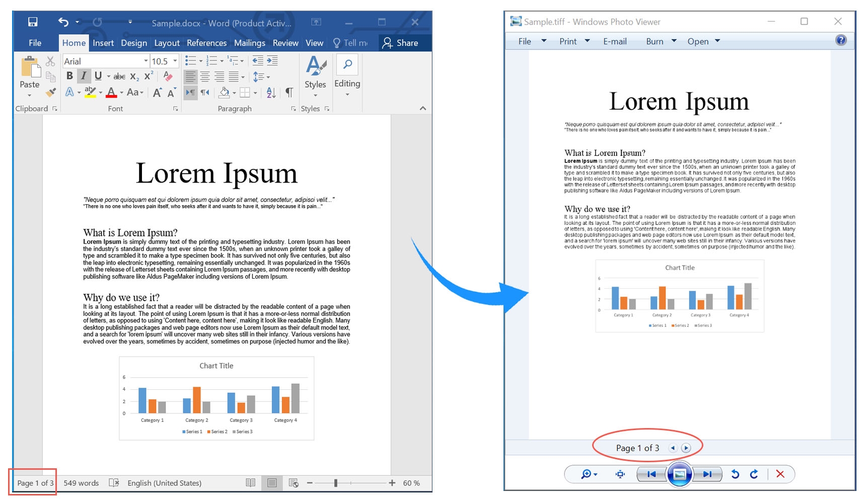The height and width of the screenshot is (503, 868).
Task: Click the A-Z Sort icon
Action: [270, 93]
